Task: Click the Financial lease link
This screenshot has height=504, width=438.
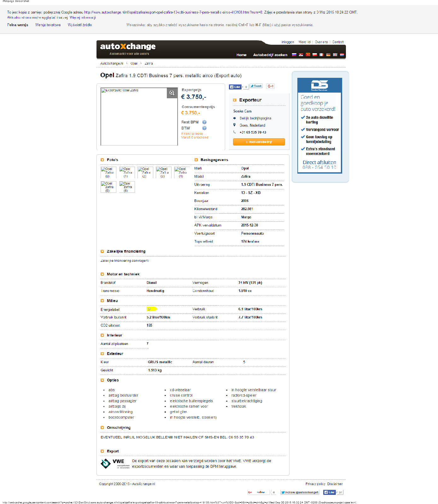Action: tap(192, 134)
